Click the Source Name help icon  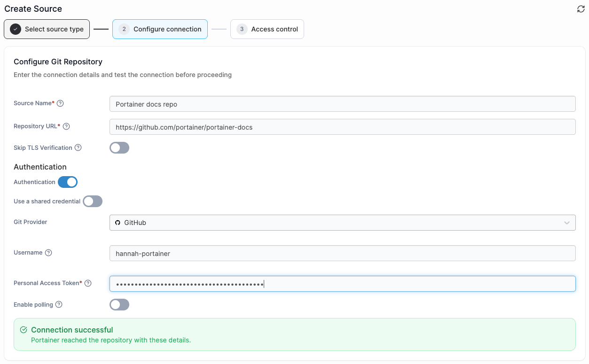tap(60, 103)
